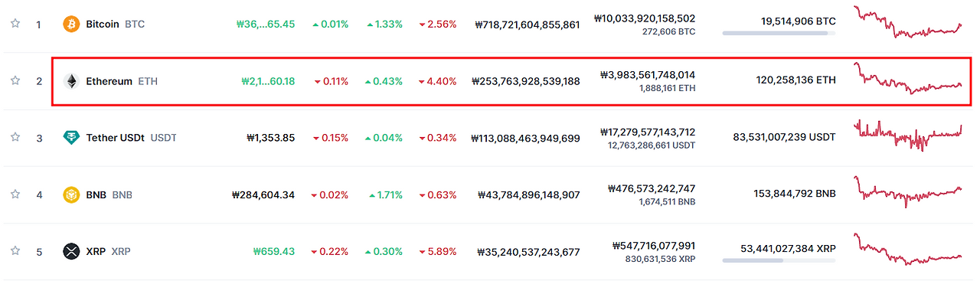Toggle the watchlist star for Tether USDt
The height and width of the screenshot is (281, 980).
click(x=15, y=137)
